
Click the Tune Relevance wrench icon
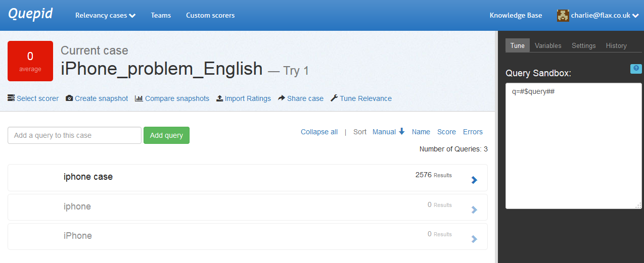pos(334,98)
